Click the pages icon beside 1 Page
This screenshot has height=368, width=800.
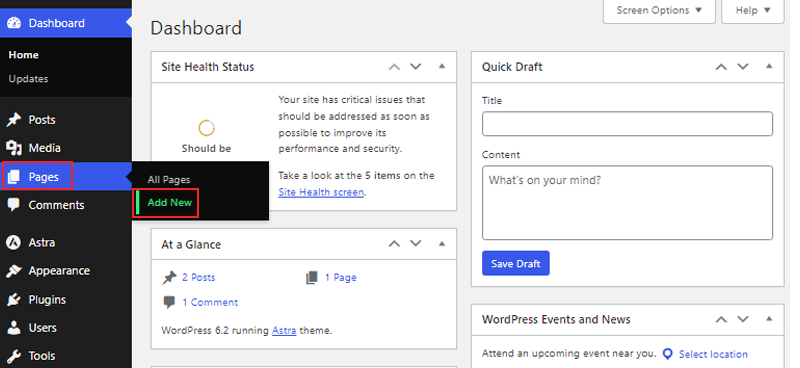click(312, 278)
